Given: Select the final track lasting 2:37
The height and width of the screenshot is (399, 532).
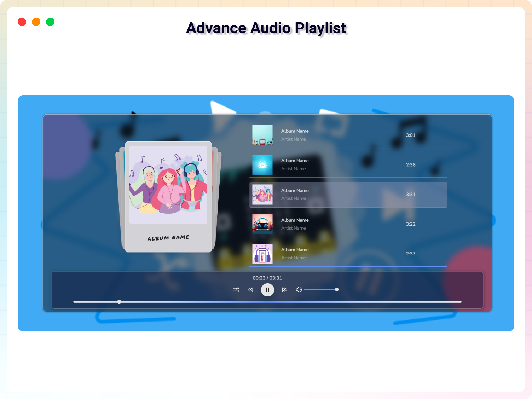Looking at the screenshot, I should [x=348, y=254].
